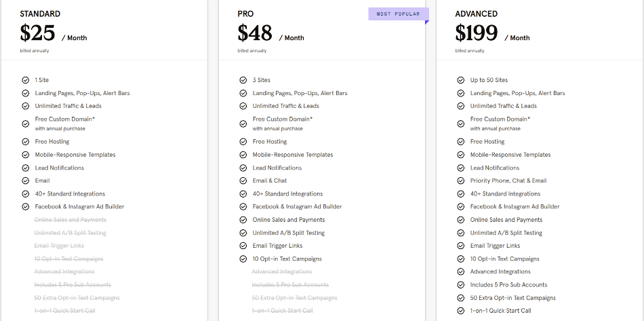Click the ADVANCED plan heading
644x321 pixels.
coord(477,14)
